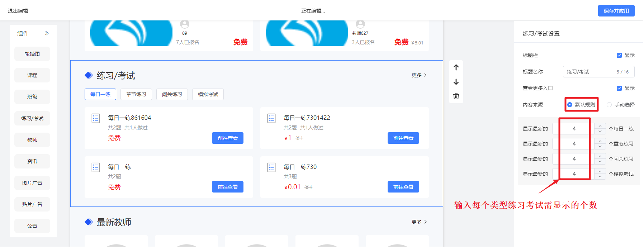The width and height of the screenshot is (644, 247).
Task: Click list icon of 每日一练730
Action: pos(271,167)
